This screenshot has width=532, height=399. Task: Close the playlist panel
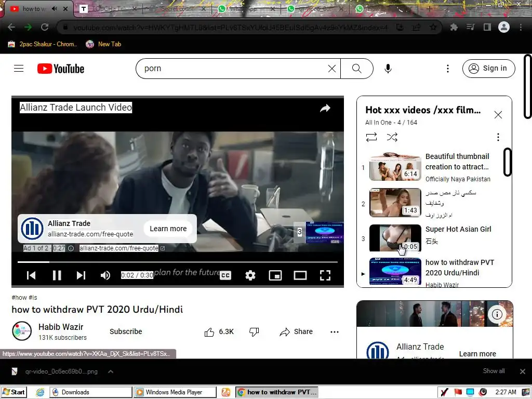[x=498, y=115]
